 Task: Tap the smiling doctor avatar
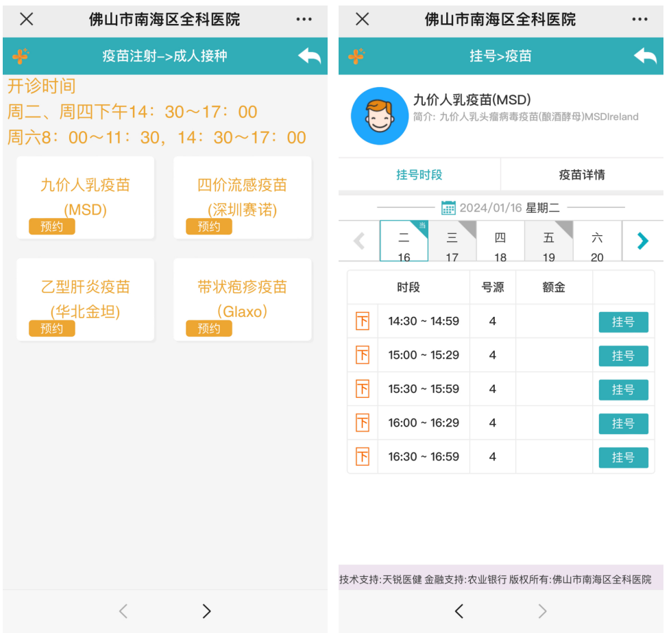point(380,116)
